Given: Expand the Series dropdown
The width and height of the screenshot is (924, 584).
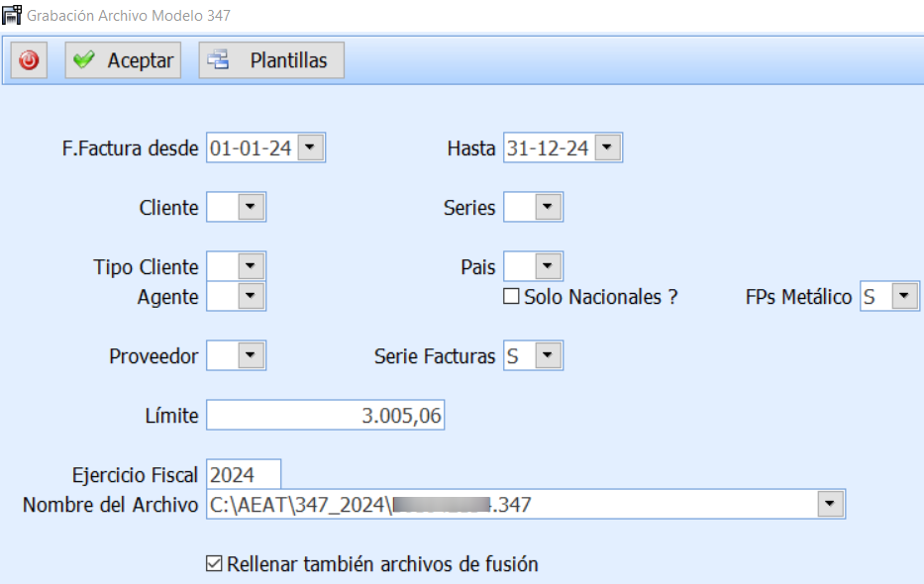Looking at the screenshot, I should (548, 208).
